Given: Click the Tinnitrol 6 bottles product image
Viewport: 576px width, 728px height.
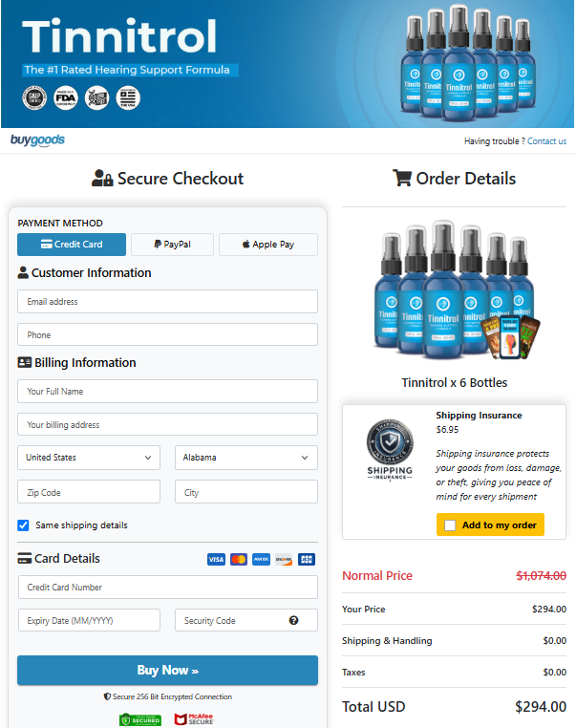Looking at the screenshot, I should pyautogui.click(x=456, y=291).
